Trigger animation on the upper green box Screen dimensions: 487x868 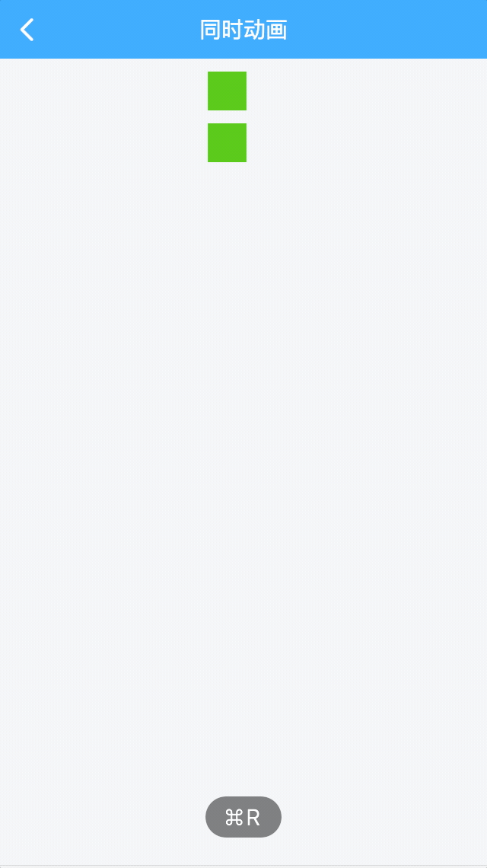[227, 91]
